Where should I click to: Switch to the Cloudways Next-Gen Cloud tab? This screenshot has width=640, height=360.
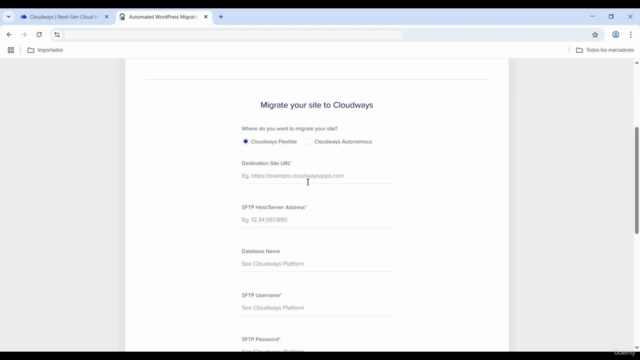point(64,17)
